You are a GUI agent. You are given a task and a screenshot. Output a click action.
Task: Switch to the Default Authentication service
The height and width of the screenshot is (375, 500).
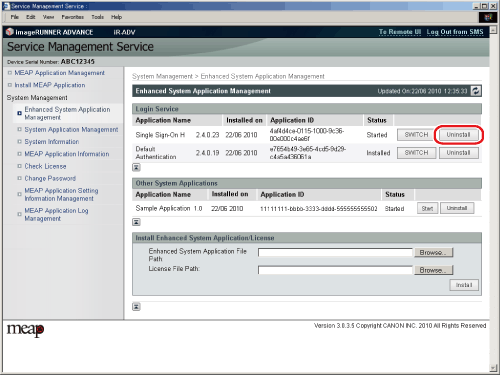pyautogui.click(x=416, y=153)
